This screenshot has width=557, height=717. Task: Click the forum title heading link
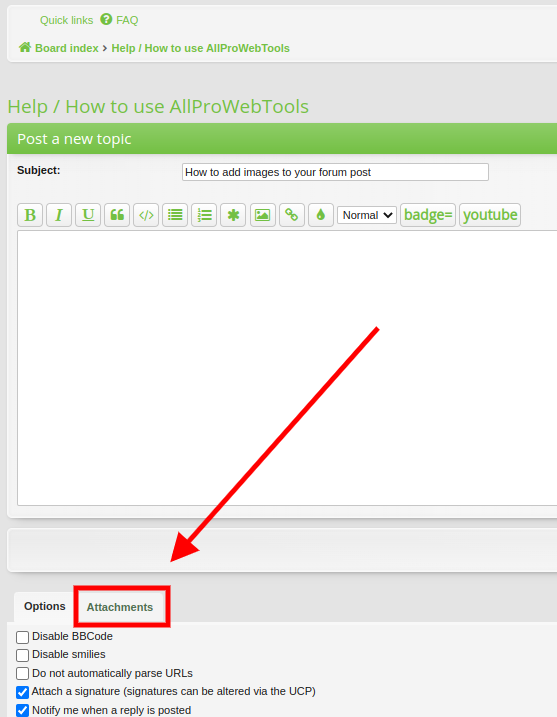[x=158, y=107]
